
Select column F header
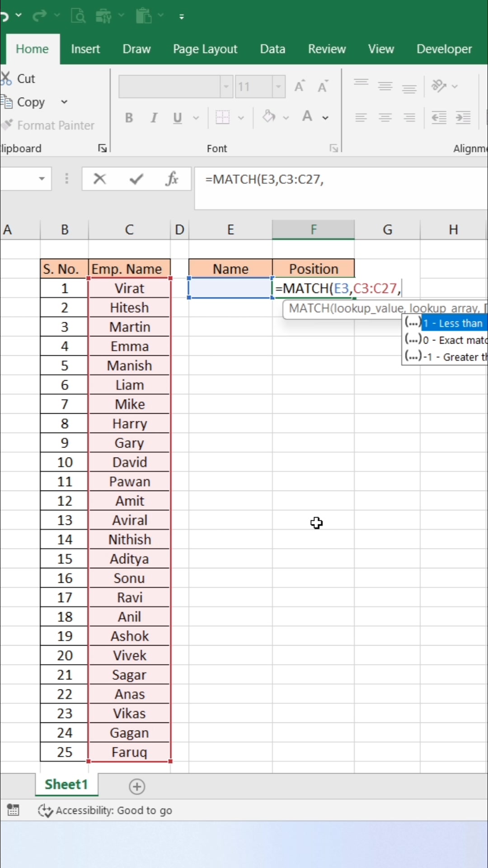click(x=313, y=230)
